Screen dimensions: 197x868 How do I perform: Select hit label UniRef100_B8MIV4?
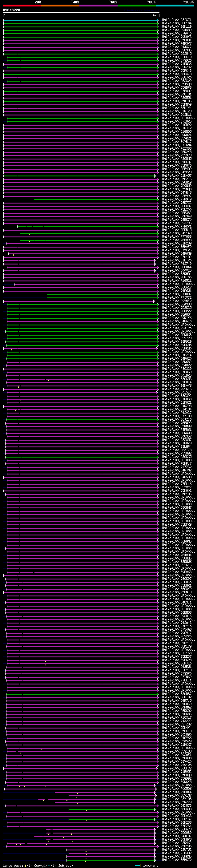(176, 108)
